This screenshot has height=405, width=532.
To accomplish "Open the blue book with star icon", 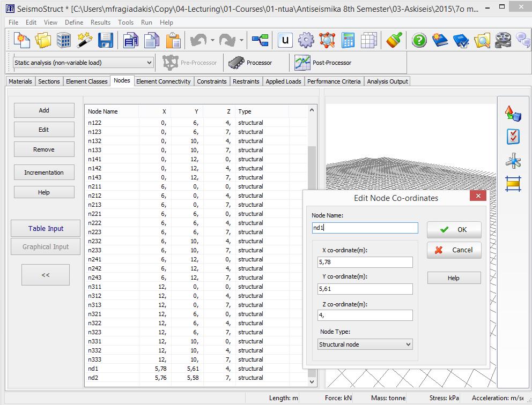I will click(x=440, y=40).
